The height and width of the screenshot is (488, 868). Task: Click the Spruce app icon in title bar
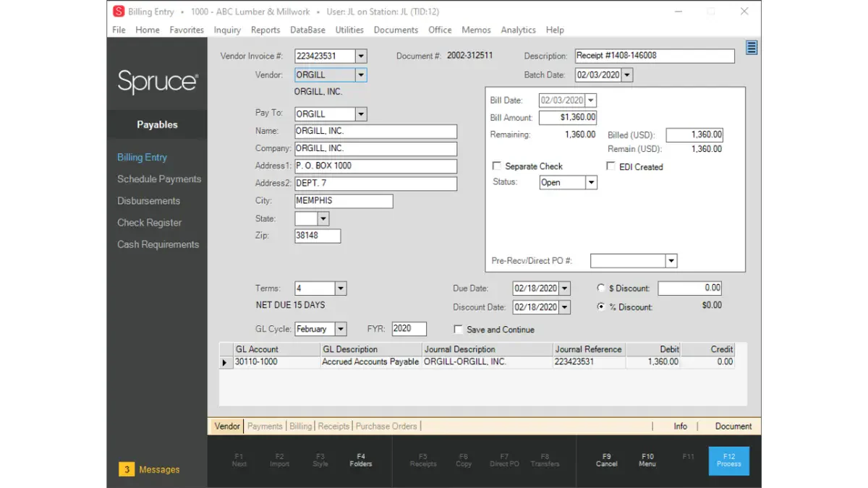[119, 12]
